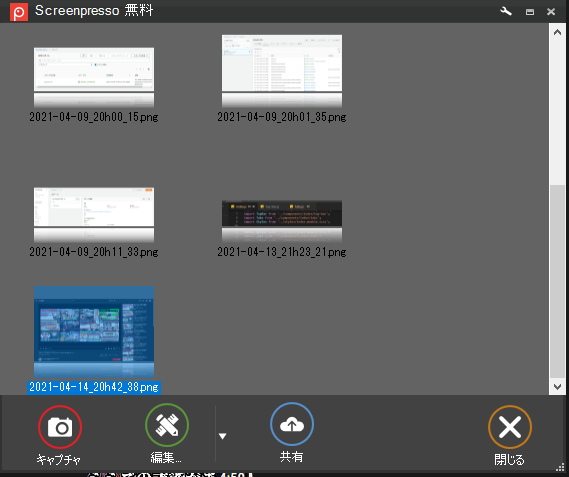Select thumbnail 2021-04-09_20h01_35.png

282,71
